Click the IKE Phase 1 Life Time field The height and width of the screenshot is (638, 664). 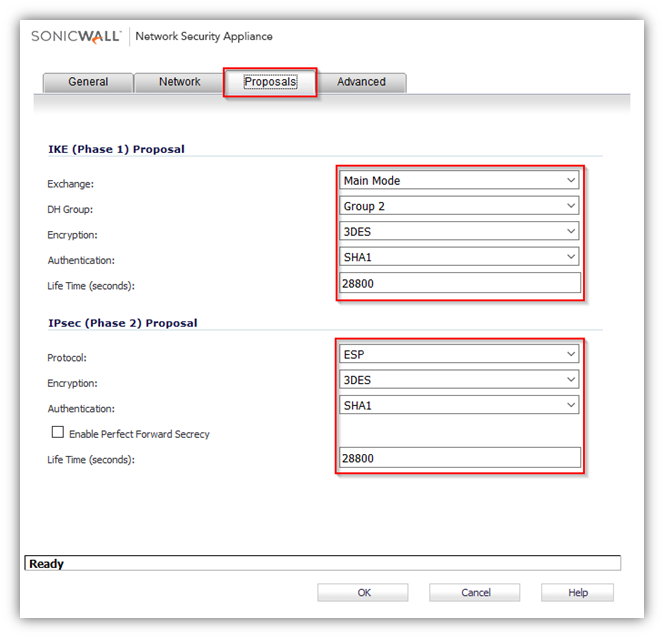tap(460, 283)
